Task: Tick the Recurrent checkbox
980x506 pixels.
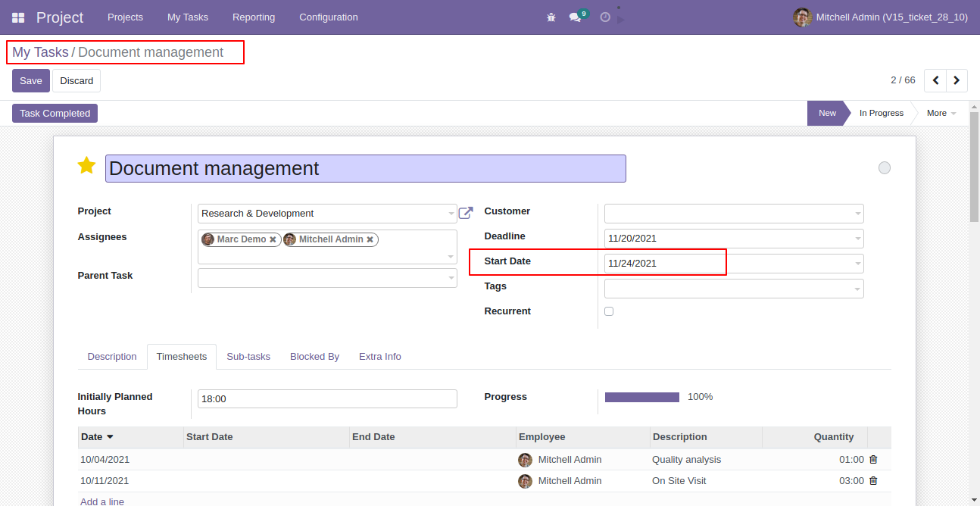Action: (609, 311)
